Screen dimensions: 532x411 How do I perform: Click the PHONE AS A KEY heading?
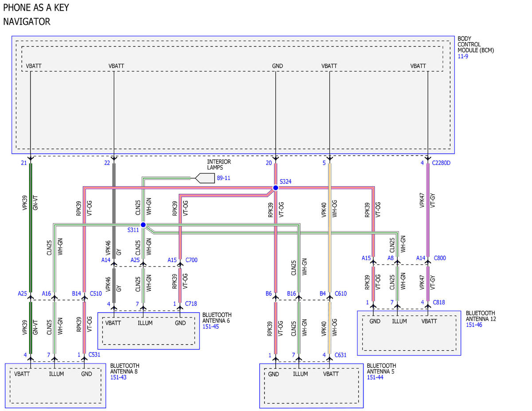click(36, 8)
